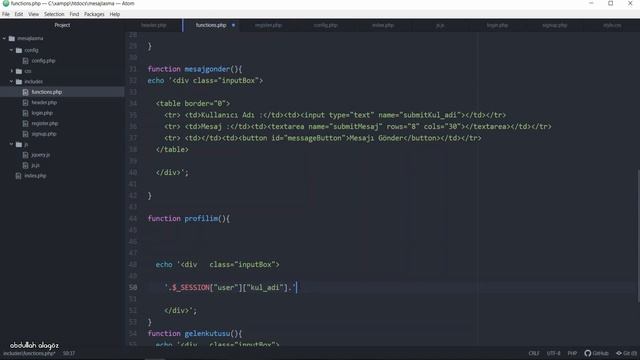Click the $_SESSION variable on line 50

coord(191,288)
